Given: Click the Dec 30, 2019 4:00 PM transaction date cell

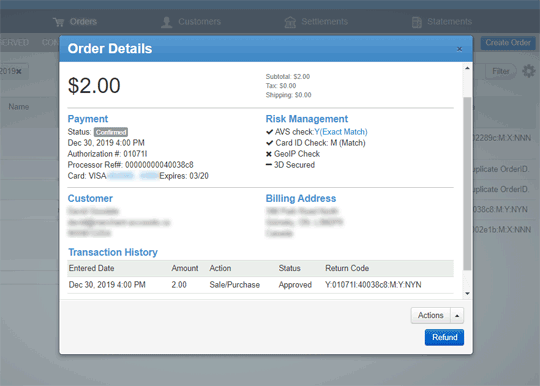Looking at the screenshot, I should (107, 285).
